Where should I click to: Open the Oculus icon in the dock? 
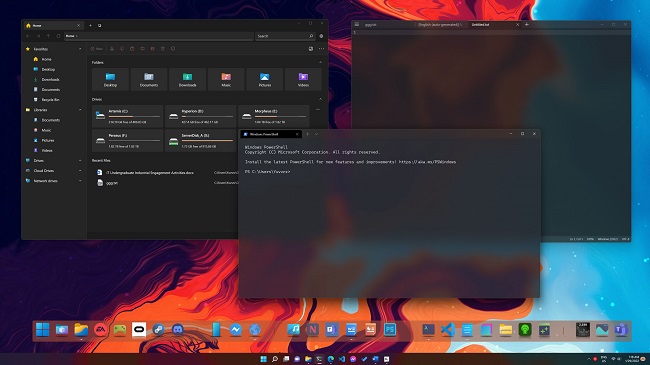[x=139, y=330]
